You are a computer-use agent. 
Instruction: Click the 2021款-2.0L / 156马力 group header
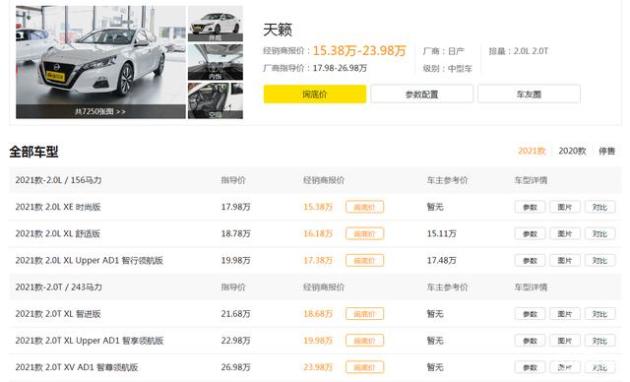tap(58, 180)
